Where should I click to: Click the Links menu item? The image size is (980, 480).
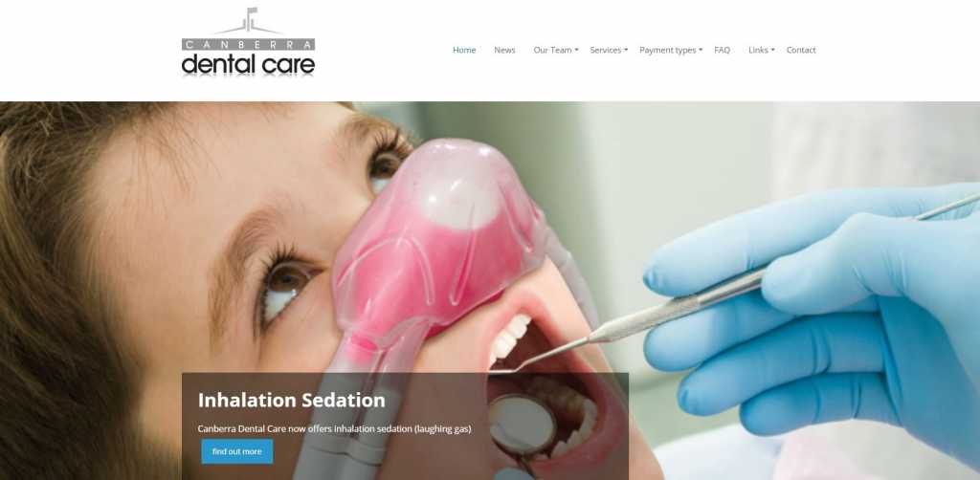point(758,50)
